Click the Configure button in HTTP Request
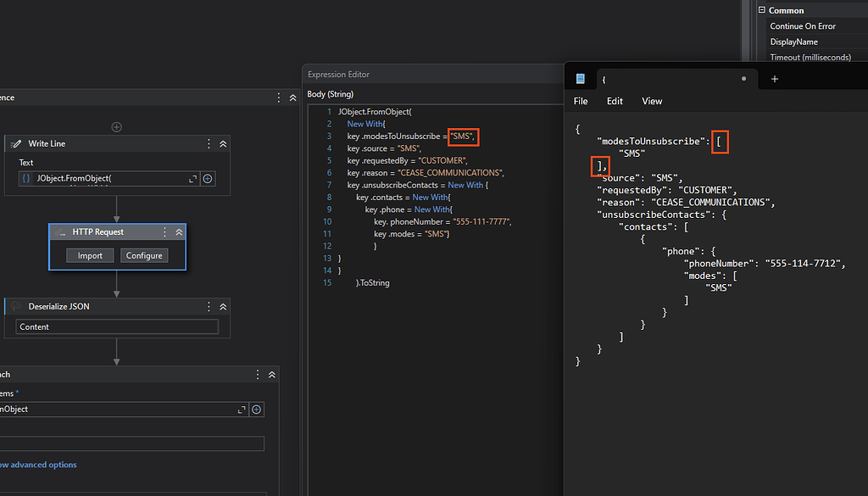This screenshot has height=496, width=868. pos(144,255)
